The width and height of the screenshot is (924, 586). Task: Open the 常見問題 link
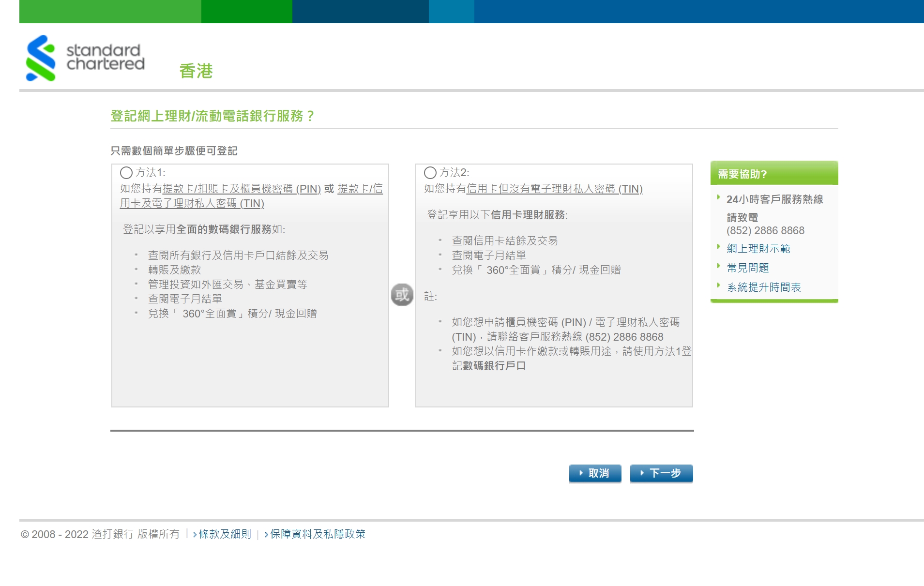point(747,268)
